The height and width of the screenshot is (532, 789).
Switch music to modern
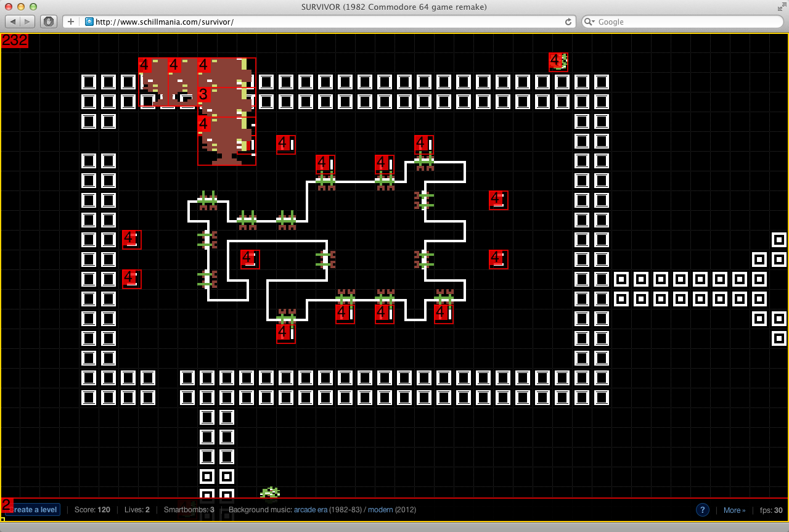[380, 510]
